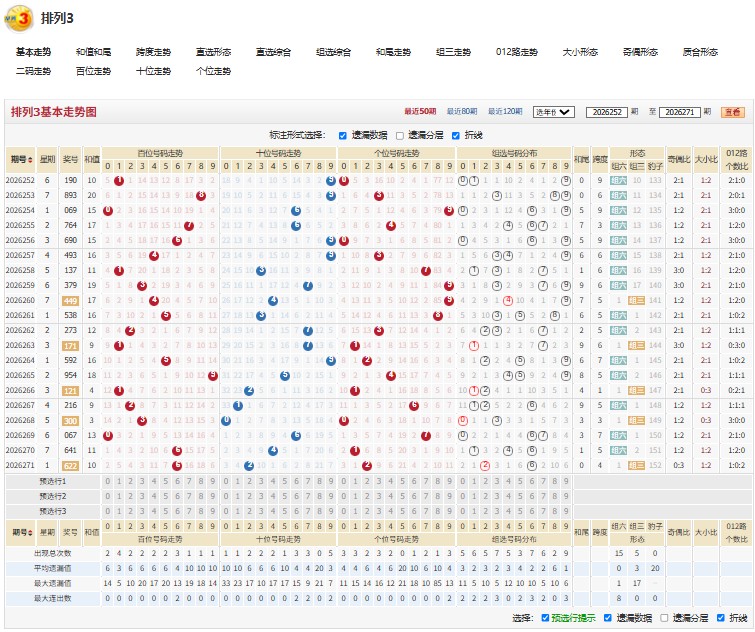Viewport: 755px width, 632px height.
Task: Go to 012路走势 chart
Action: pos(517,52)
